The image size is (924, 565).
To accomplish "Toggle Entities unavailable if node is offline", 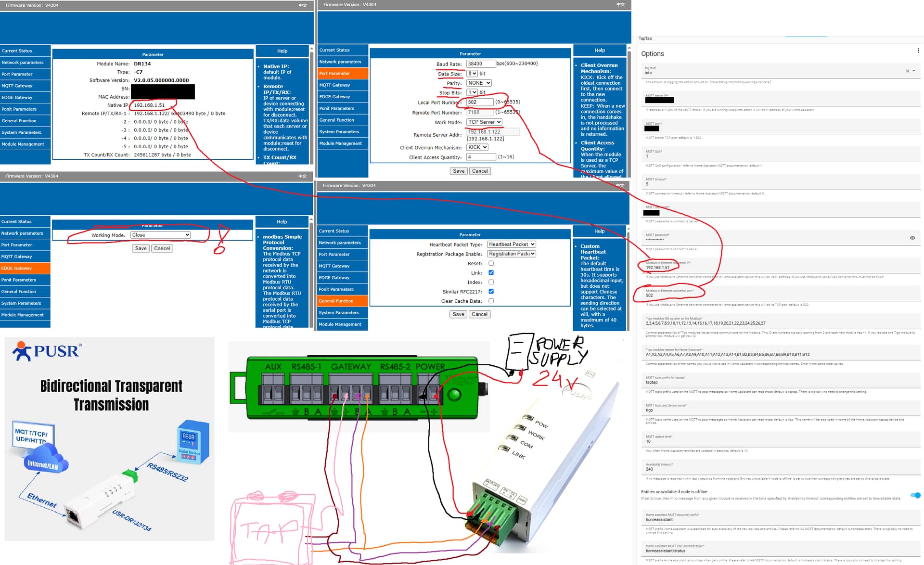I will tap(915, 495).
